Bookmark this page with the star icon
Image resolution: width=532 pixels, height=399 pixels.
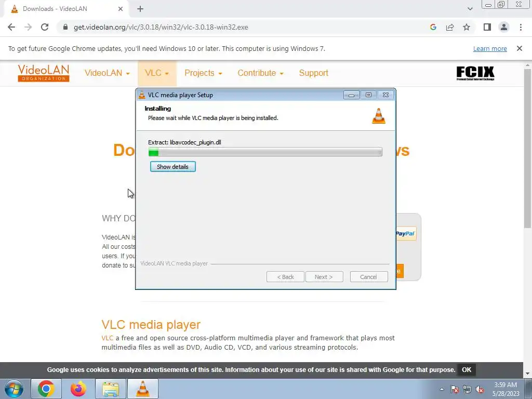[467, 27]
